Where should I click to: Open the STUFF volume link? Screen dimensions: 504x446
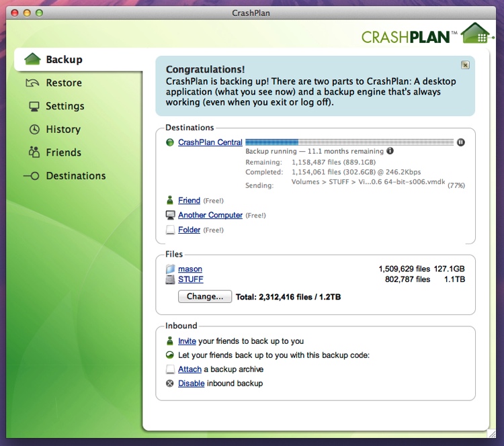(x=191, y=279)
